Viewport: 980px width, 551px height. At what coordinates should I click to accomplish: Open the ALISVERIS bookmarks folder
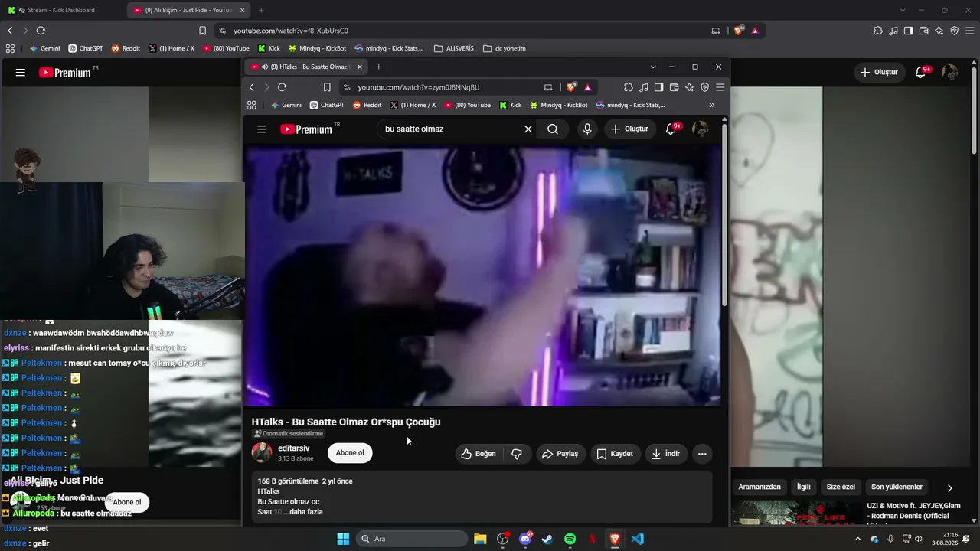pyautogui.click(x=454, y=48)
